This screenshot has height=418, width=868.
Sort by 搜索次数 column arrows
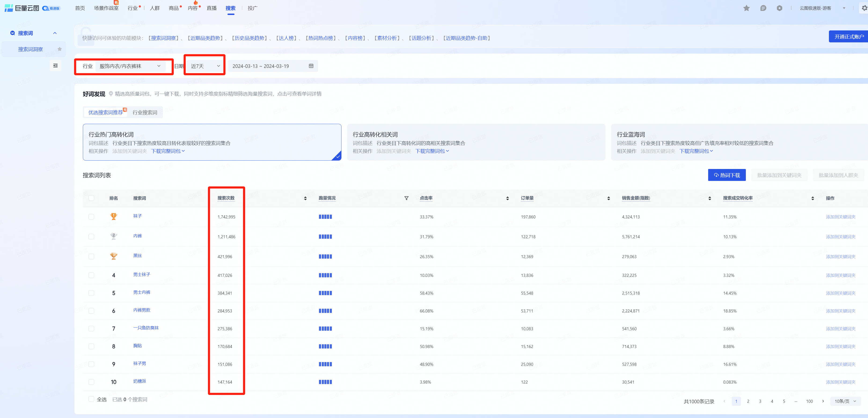pos(305,198)
